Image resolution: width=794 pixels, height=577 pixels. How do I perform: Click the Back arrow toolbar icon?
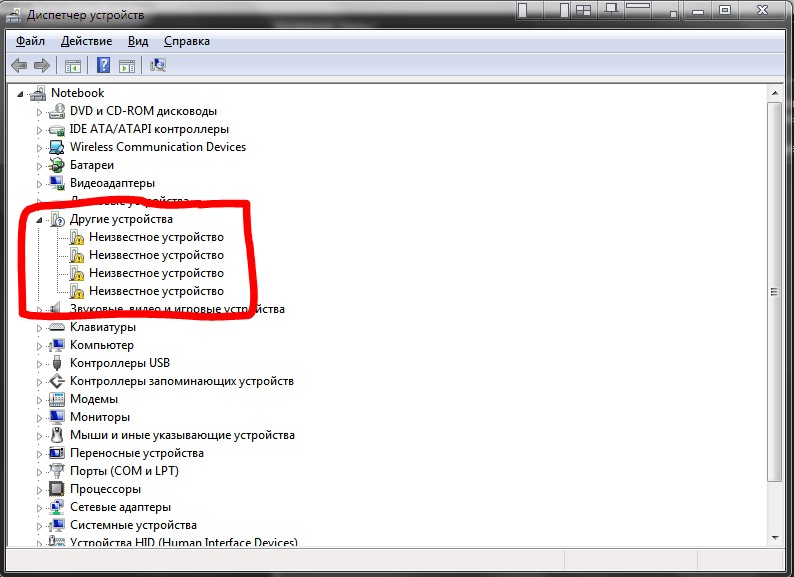(x=19, y=65)
